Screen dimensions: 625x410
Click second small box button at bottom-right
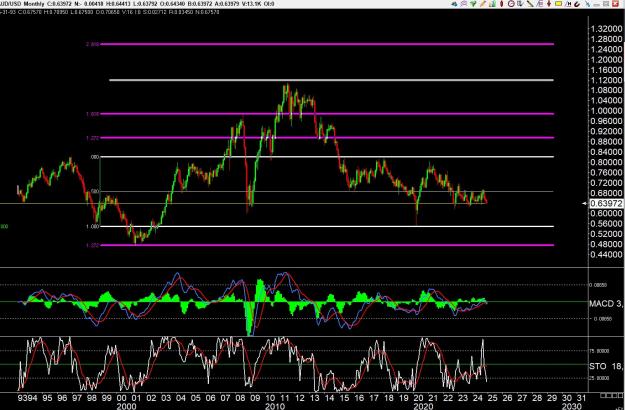pyautogui.click(x=608, y=395)
